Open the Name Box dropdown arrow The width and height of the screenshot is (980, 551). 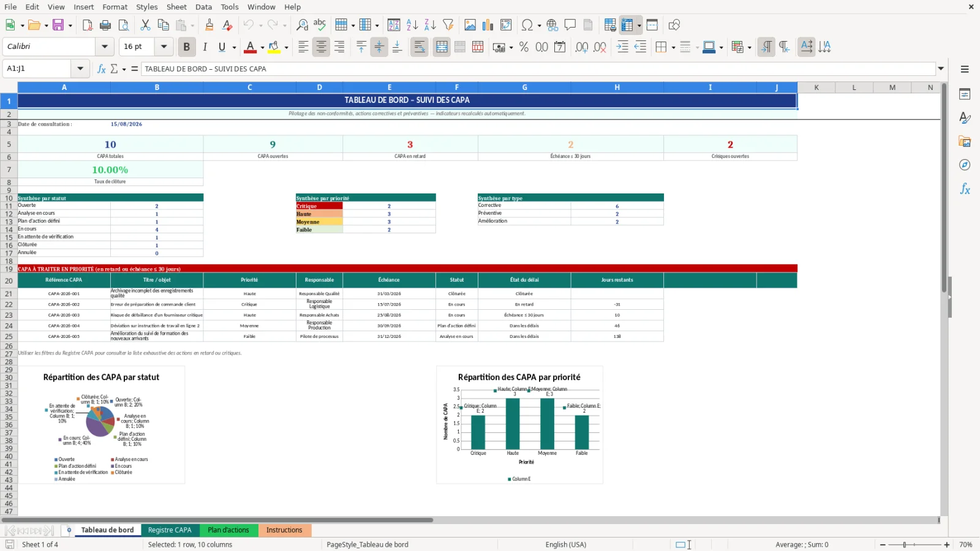tap(80, 69)
